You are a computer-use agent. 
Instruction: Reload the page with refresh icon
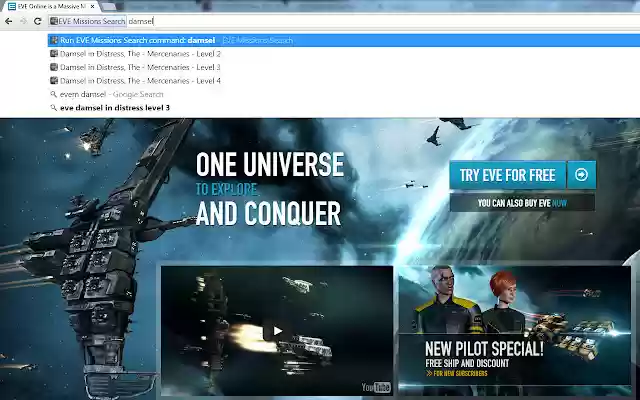pyautogui.click(x=38, y=21)
